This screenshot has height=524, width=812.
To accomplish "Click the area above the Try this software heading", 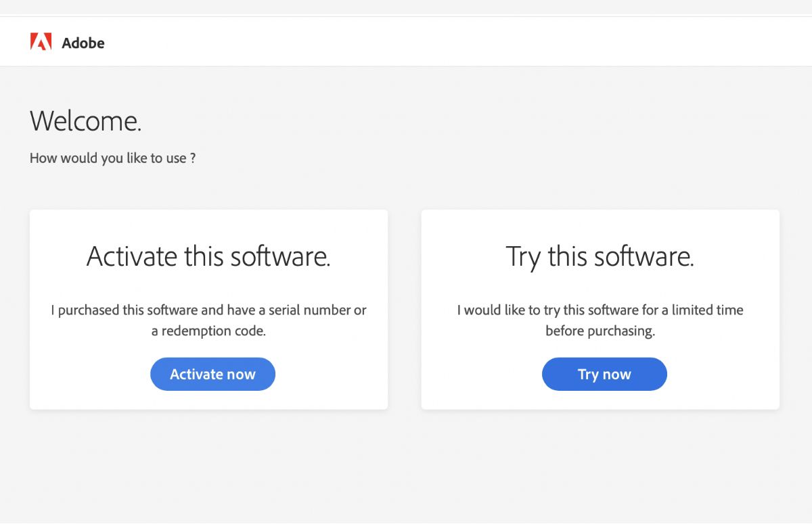I will pyautogui.click(x=600, y=227).
